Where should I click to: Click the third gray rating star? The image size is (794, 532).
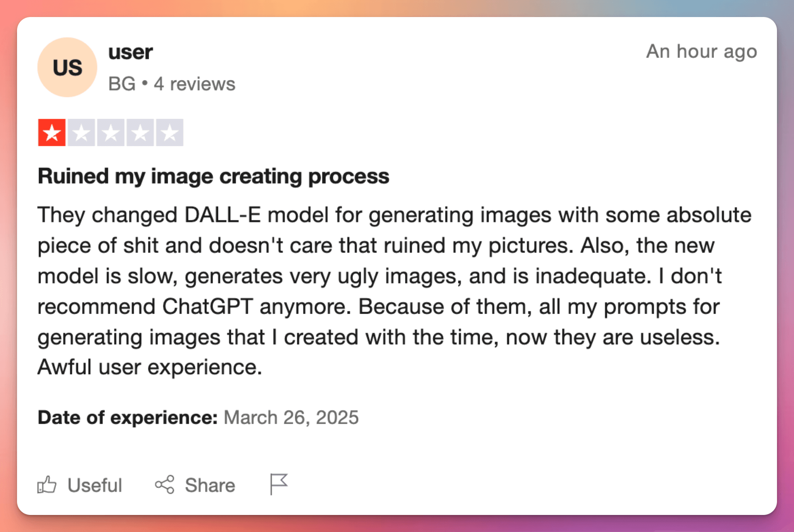[x=111, y=133]
